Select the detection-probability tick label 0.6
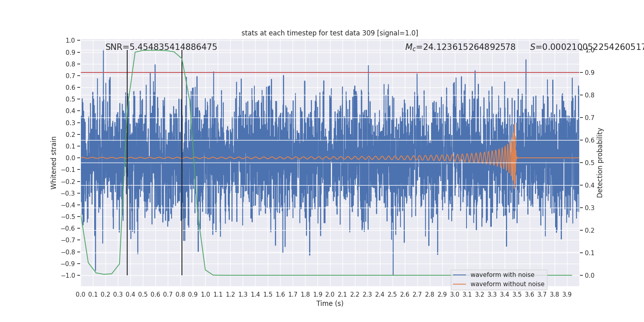Image resolution: width=644 pixels, height=322 pixels. (590, 140)
